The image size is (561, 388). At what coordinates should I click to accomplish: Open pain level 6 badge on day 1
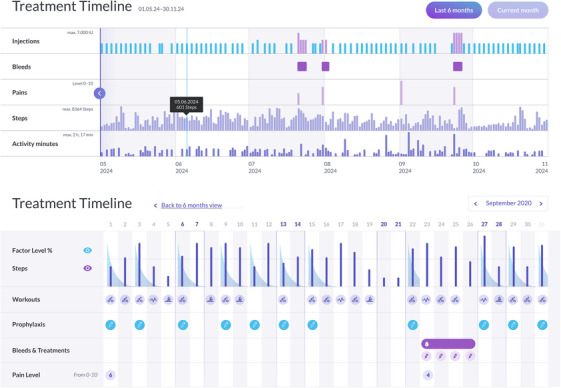(x=111, y=375)
